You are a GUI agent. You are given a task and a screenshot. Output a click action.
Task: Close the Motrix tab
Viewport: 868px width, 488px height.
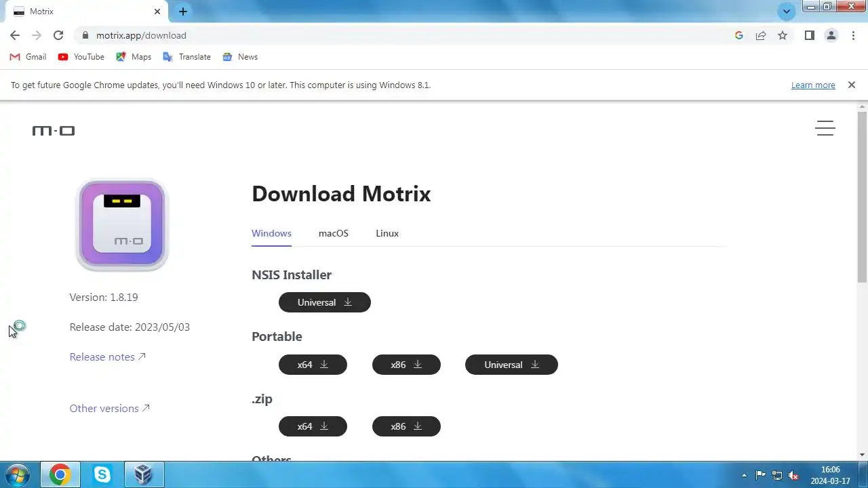[x=157, y=12]
